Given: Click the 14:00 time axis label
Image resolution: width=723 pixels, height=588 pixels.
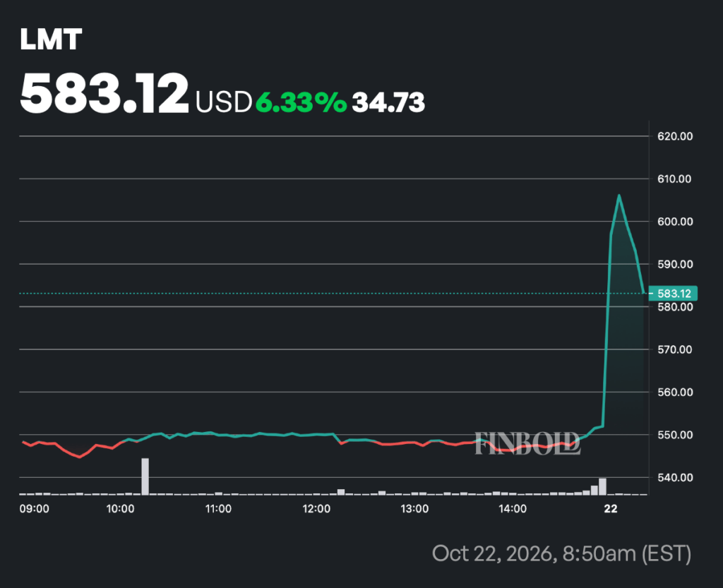Looking at the screenshot, I should [513, 509].
